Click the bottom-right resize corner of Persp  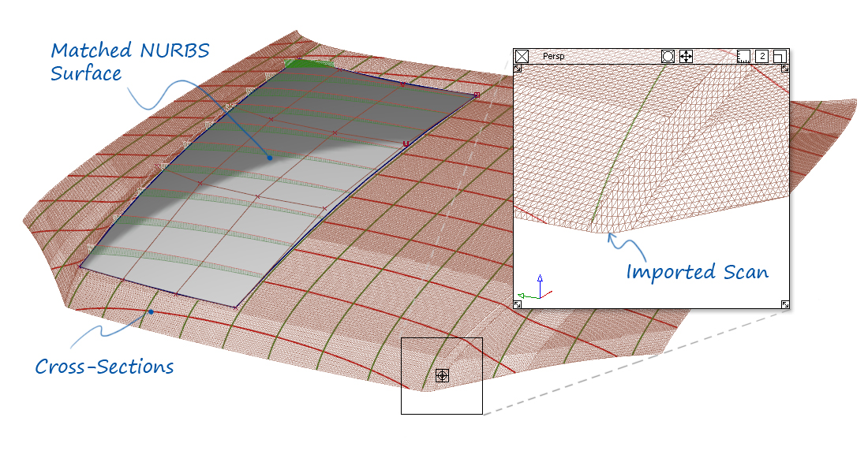point(785,304)
